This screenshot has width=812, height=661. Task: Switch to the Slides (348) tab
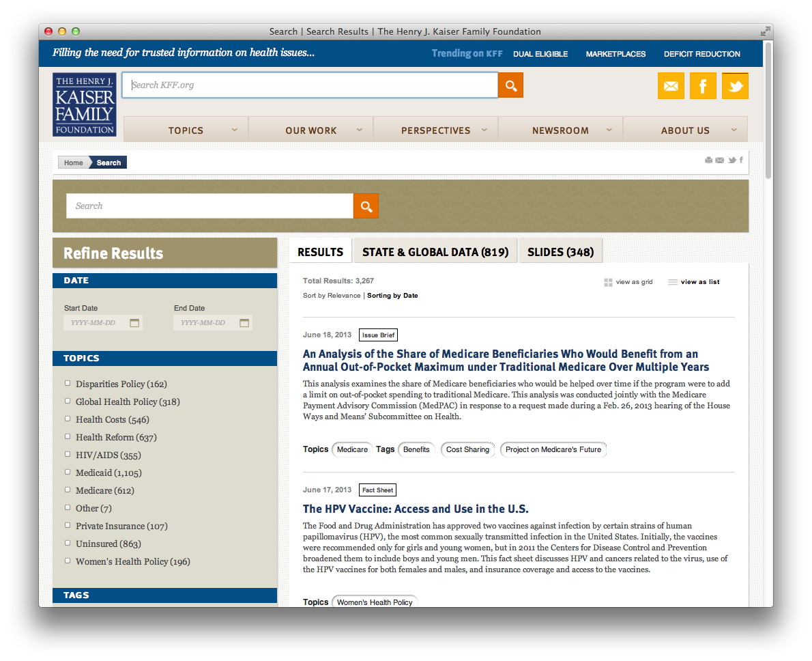[561, 252]
